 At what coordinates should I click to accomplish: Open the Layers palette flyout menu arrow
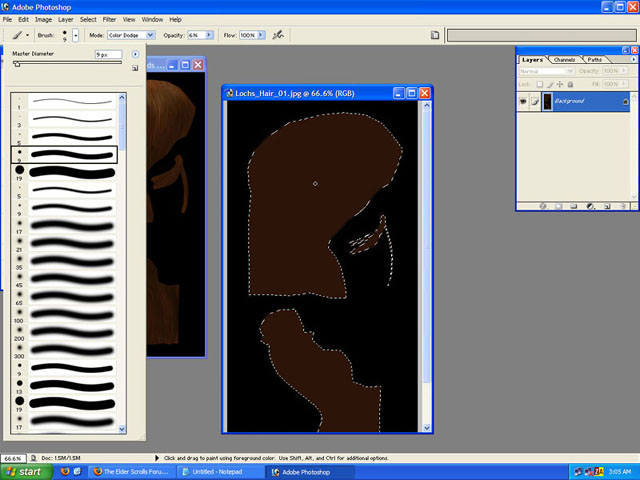(x=633, y=60)
